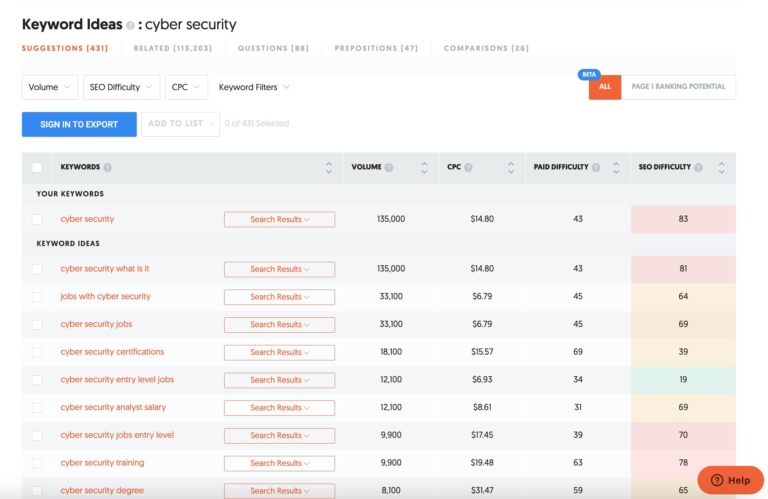The height and width of the screenshot is (499, 768).
Task: Open the 'cyber security degree' keyword link
Action: [x=102, y=491]
